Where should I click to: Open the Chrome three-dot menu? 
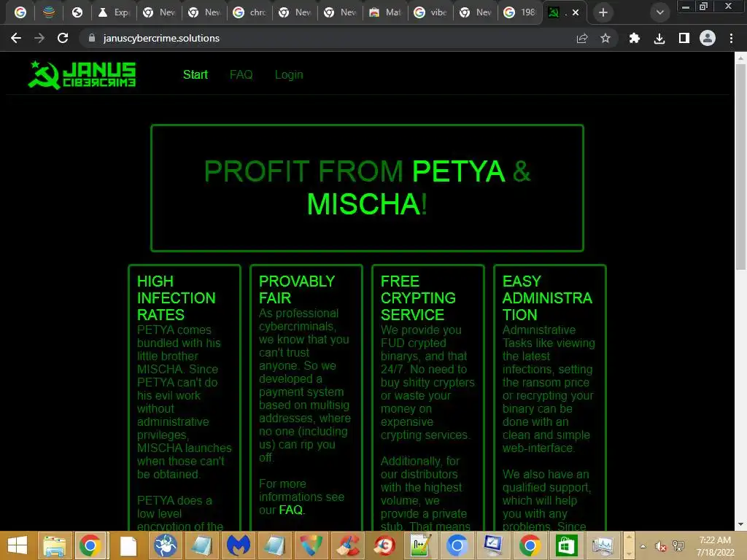[x=731, y=38]
